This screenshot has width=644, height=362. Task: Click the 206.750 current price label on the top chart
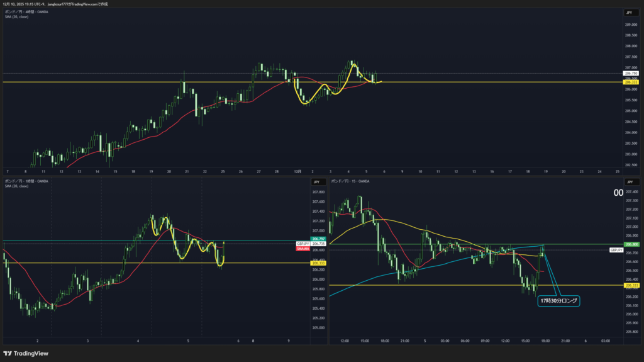pyautogui.click(x=630, y=73)
